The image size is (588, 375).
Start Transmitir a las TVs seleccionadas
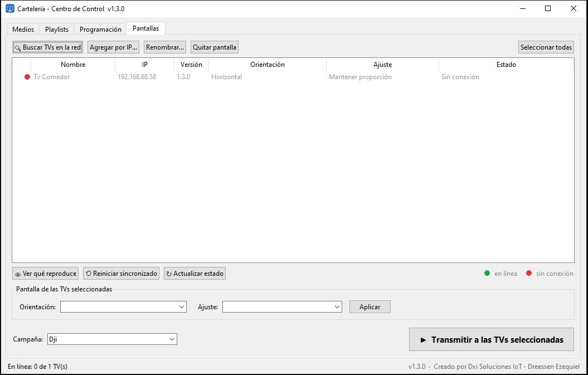pyautogui.click(x=491, y=340)
